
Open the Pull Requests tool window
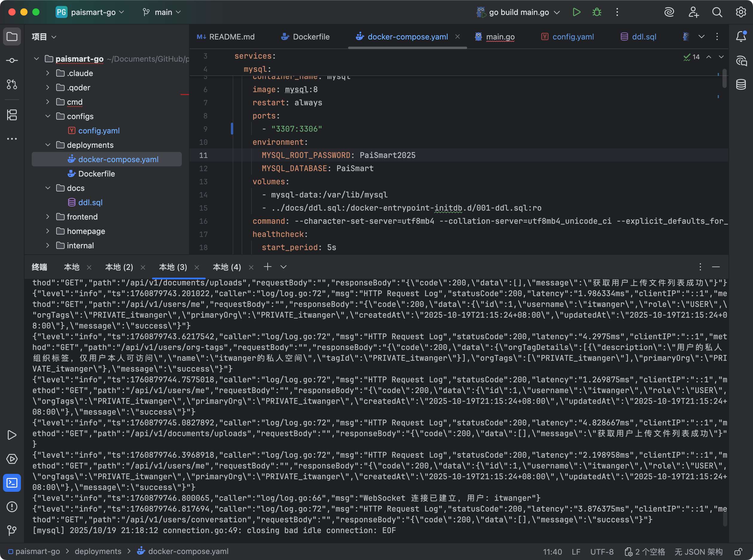[12, 84]
